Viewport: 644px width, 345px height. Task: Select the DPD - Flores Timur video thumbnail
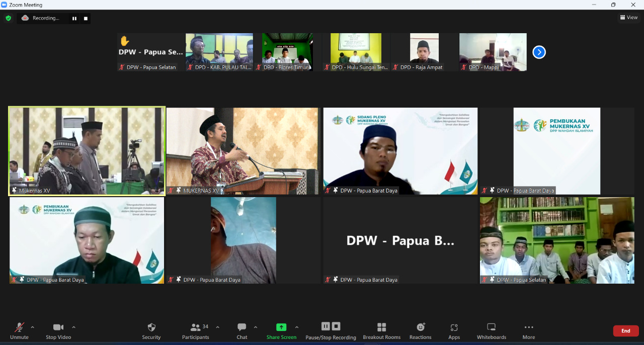(288, 52)
